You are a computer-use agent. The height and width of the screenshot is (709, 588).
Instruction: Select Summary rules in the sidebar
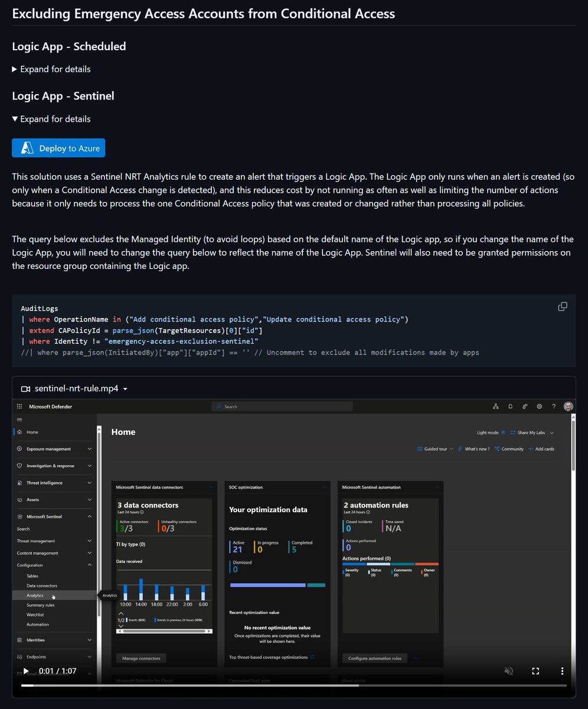41,605
